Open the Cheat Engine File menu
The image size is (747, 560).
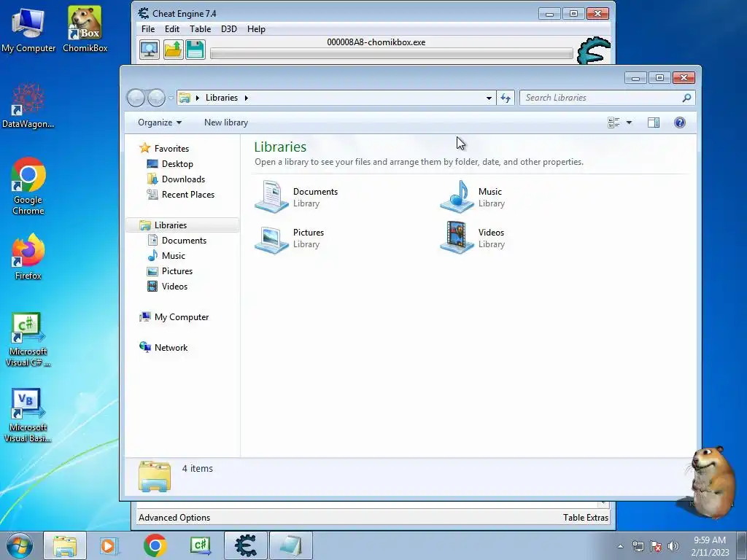point(147,29)
